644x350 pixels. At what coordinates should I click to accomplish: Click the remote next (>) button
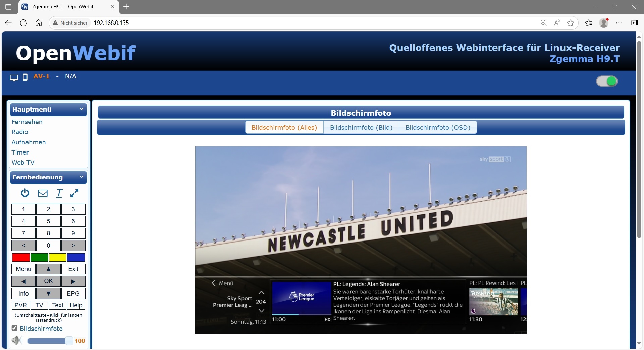[x=73, y=246]
